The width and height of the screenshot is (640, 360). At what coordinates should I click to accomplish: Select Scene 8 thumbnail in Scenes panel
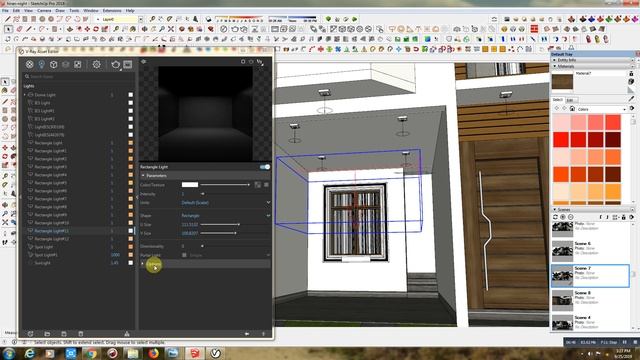[x=562, y=300]
